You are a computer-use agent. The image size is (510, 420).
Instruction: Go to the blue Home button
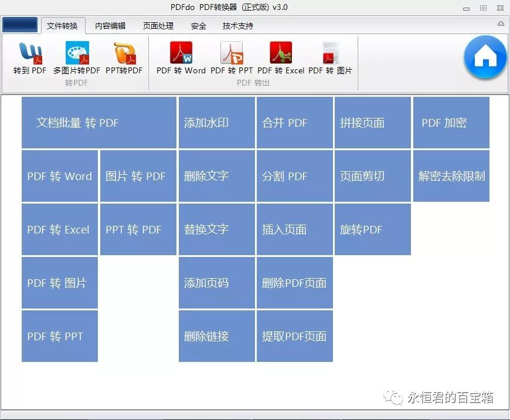[x=485, y=57]
